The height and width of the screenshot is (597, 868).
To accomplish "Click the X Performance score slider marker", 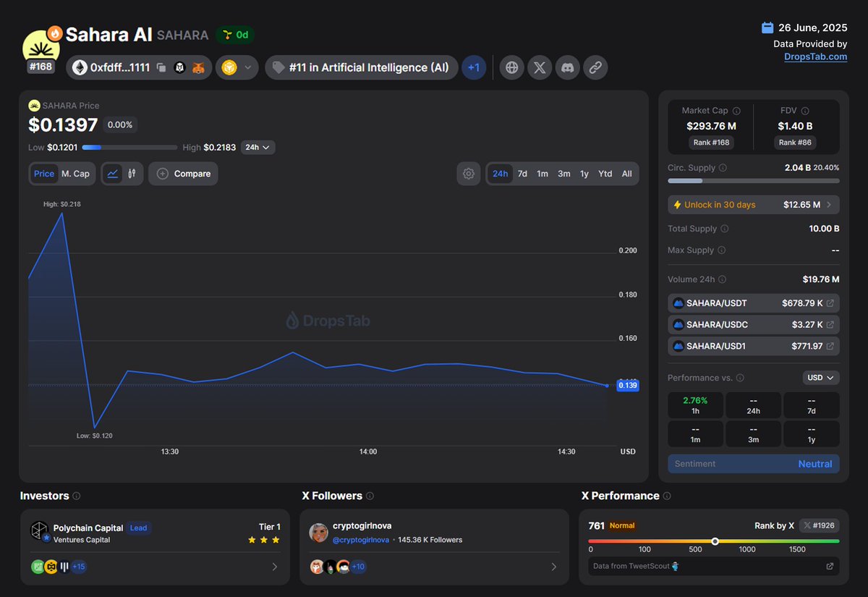I will (715, 541).
